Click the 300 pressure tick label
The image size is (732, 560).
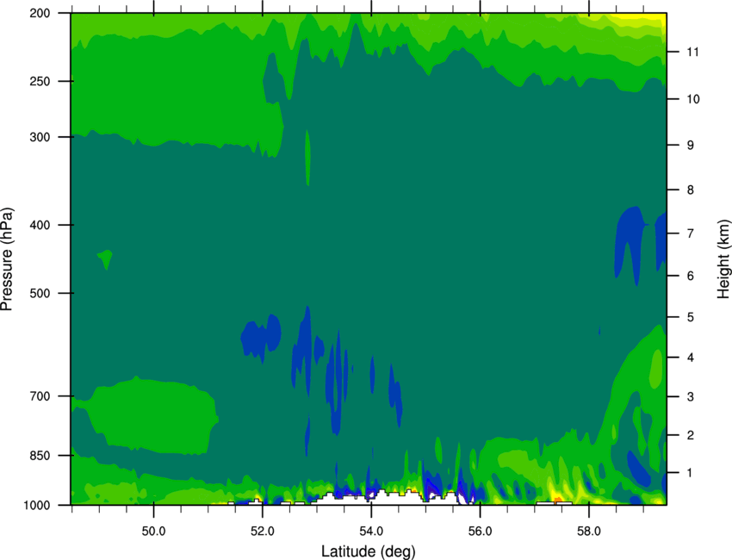40,137
